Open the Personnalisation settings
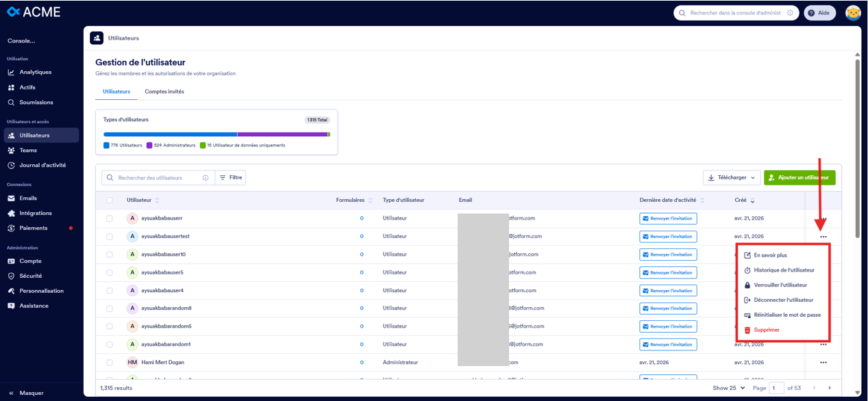 tap(42, 290)
